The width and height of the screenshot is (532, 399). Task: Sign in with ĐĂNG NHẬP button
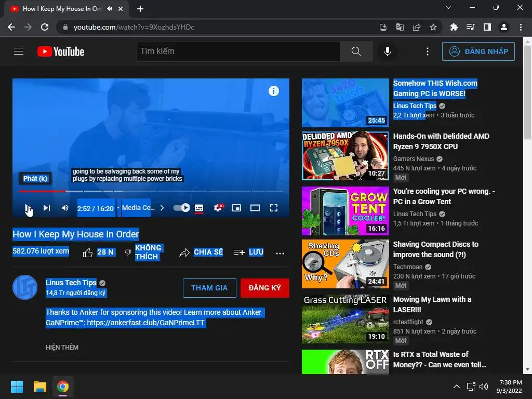pos(478,51)
